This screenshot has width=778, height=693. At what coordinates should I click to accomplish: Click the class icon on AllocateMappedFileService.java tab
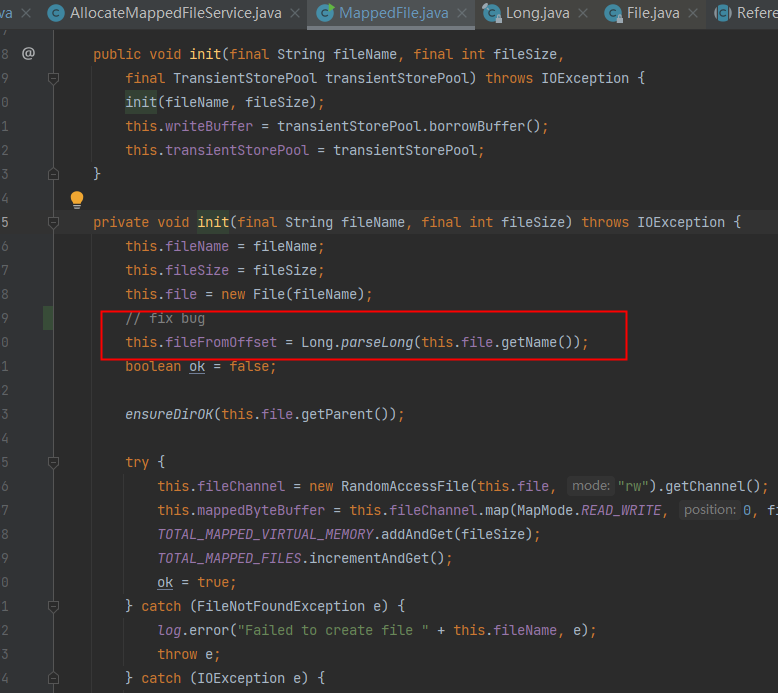[56, 13]
